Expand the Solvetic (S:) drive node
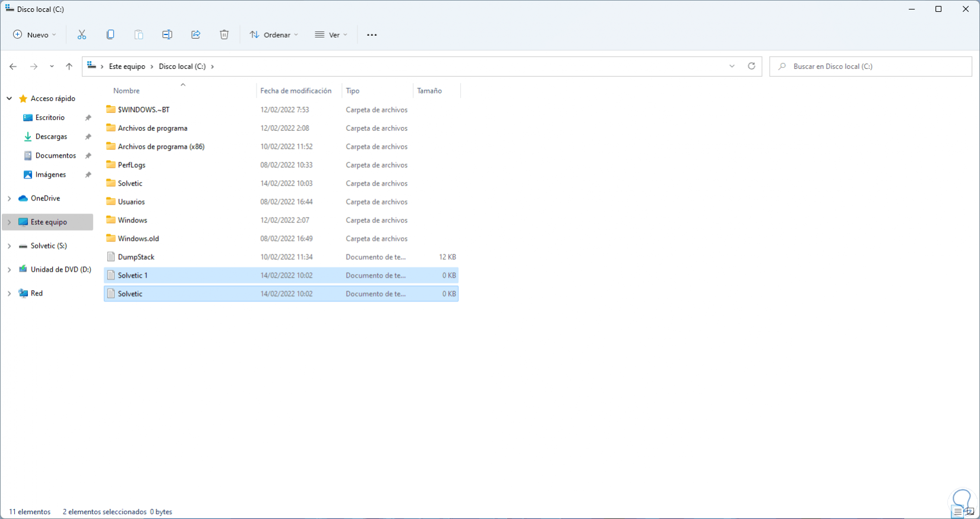980x519 pixels. coord(9,246)
